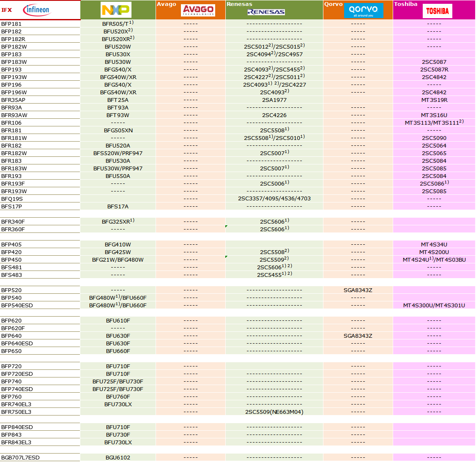Click the BFU550A cell
The height and width of the screenshot is (462, 476).
coord(118,176)
